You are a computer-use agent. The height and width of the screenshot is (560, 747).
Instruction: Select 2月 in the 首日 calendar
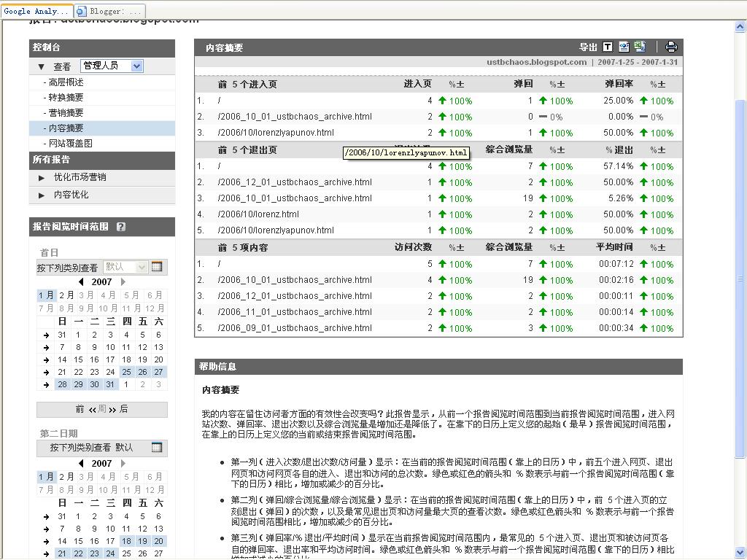click(x=66, y=295)
